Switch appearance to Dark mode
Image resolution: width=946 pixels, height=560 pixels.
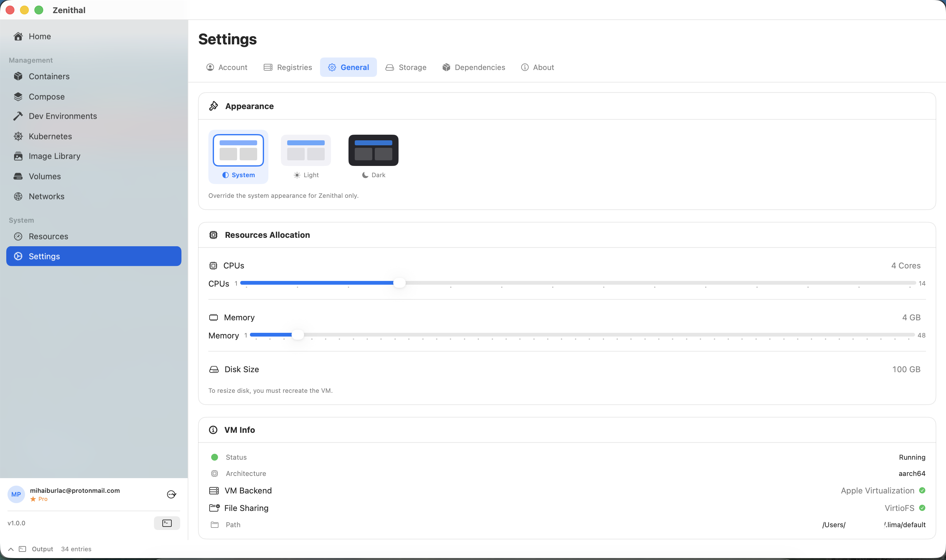373,157
